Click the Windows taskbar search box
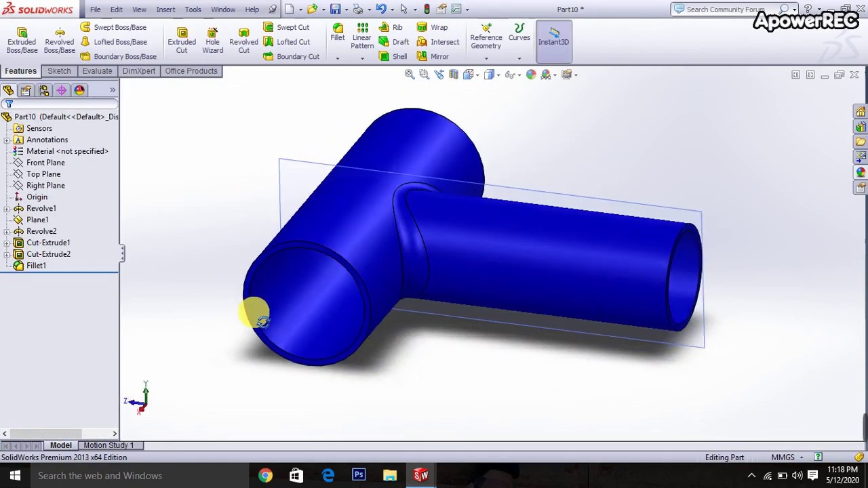Viewport: 868px width, 488px height. tap(100, 476)
